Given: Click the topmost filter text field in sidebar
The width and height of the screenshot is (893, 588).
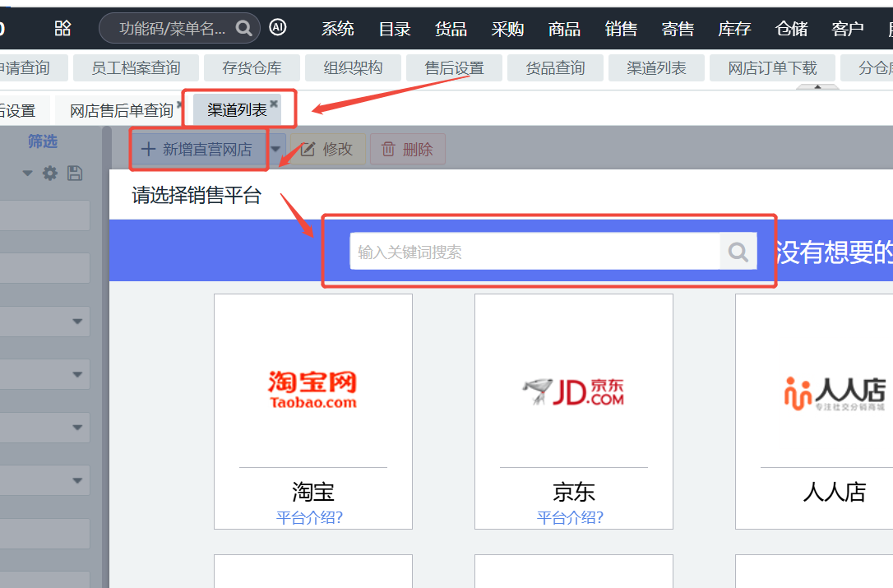Looking at the screenshot, I should (45, 215).
